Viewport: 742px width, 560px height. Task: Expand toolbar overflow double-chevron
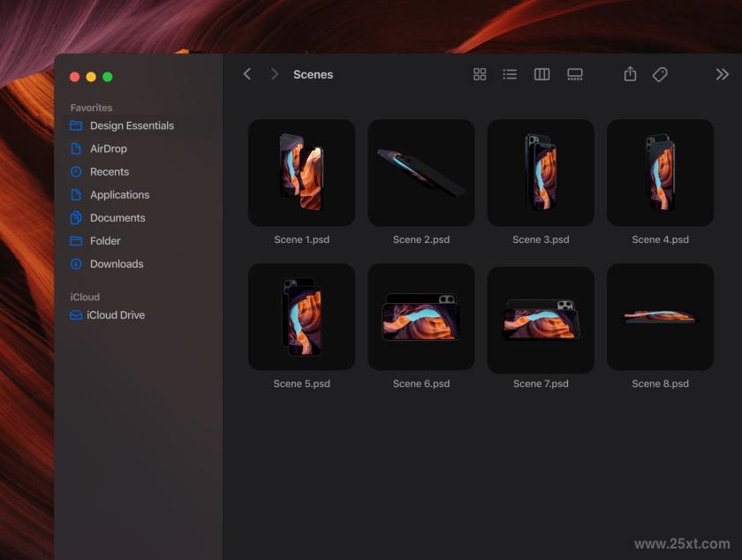(723, 74)
